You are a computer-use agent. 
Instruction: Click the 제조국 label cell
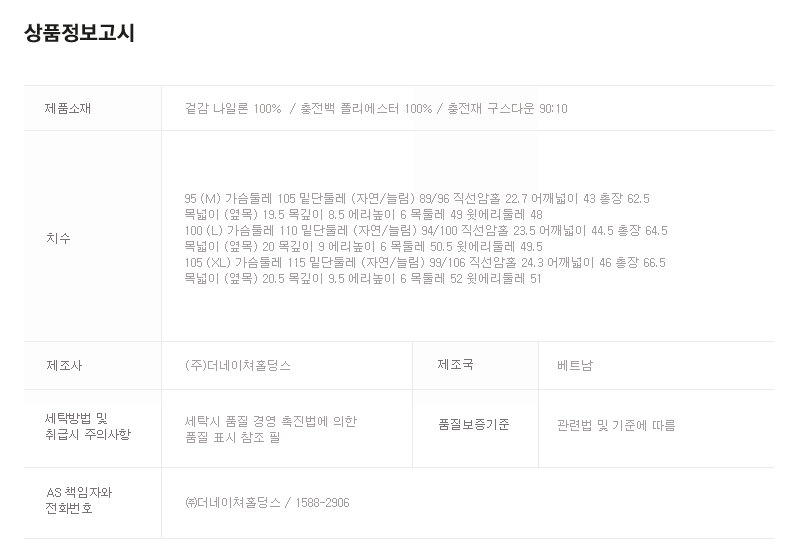pos(455,365)
